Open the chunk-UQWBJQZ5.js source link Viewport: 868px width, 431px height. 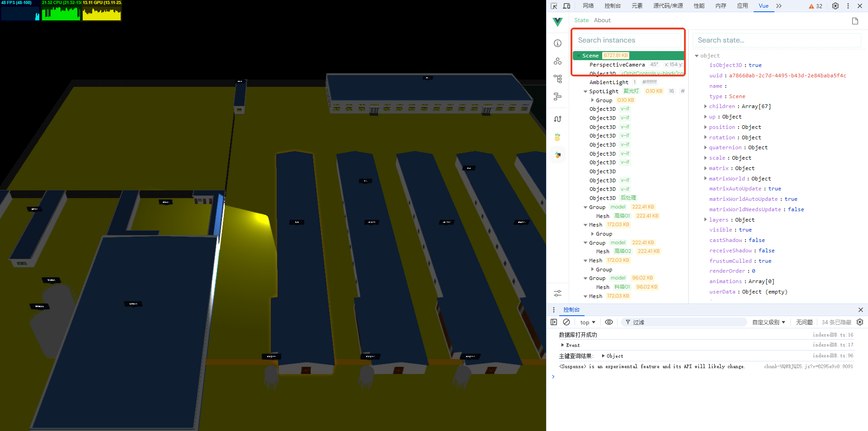click(x=808, y=366)
